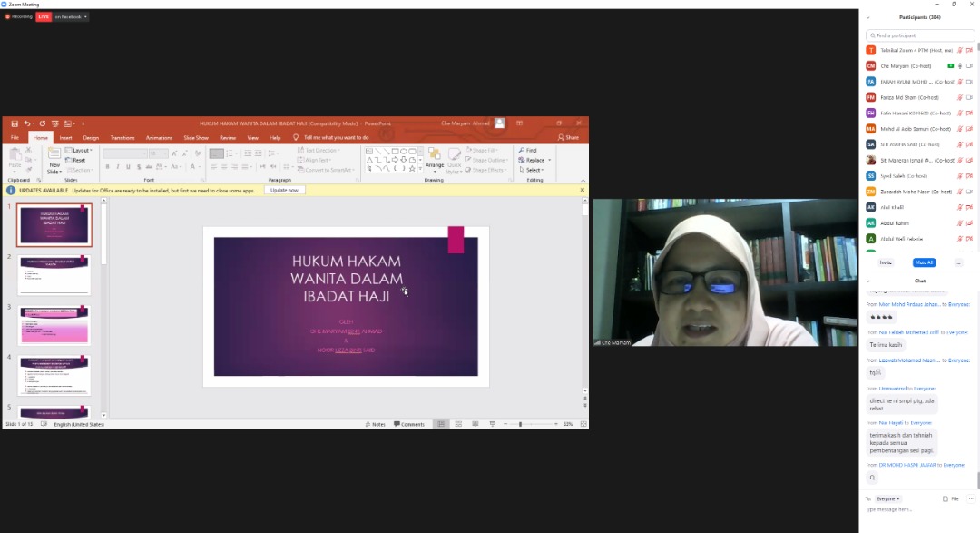Screen dimensions: 980x533
Task: Click the Save icon in PowerPoint
Action: tap(15, 123)
